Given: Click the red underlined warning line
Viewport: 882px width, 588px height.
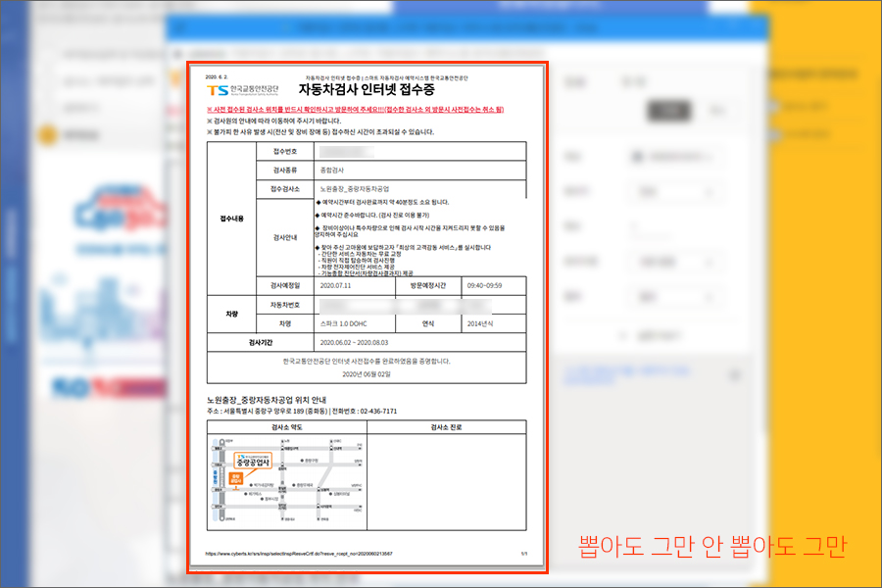Looking at the screenshot, I should (x=355, y=110).
